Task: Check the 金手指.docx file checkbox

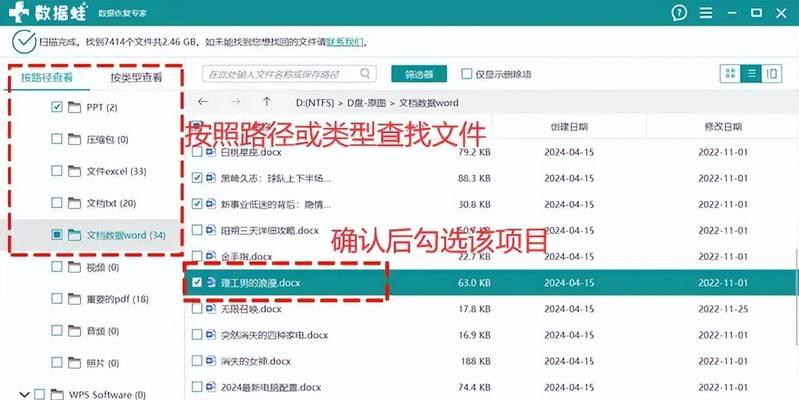Action: pos(197,256)
